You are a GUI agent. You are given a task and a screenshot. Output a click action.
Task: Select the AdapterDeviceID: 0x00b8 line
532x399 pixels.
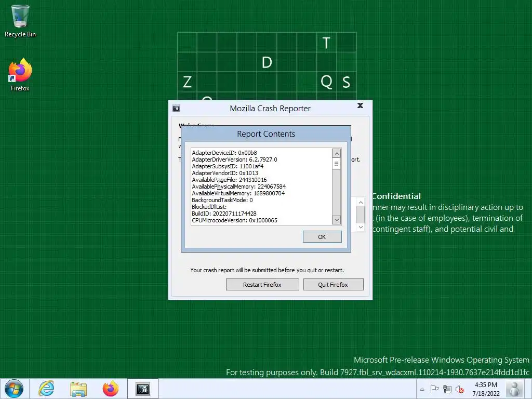coord(224,153)
